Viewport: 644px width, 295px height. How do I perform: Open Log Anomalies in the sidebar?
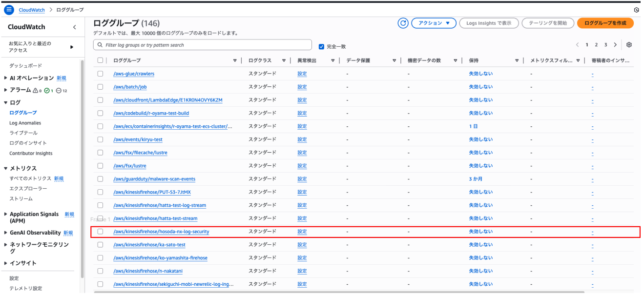pos(25,123)
